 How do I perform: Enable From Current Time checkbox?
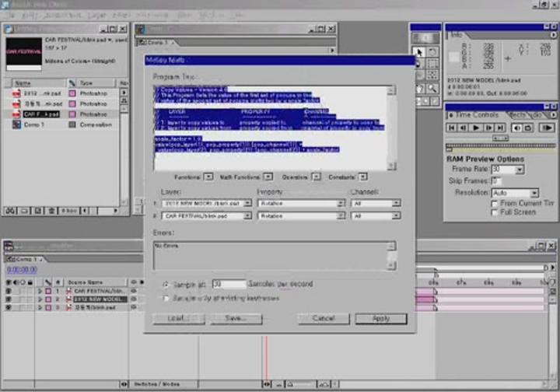[495, 204]
